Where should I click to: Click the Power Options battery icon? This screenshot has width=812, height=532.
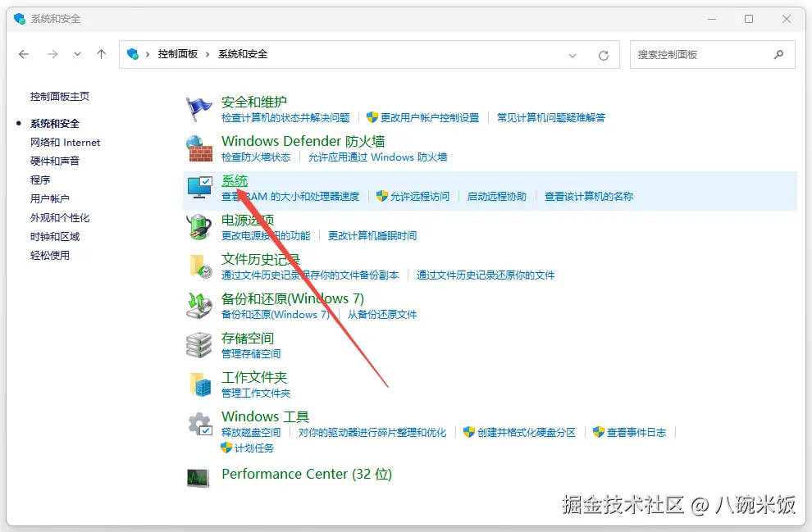coord(199,227)
